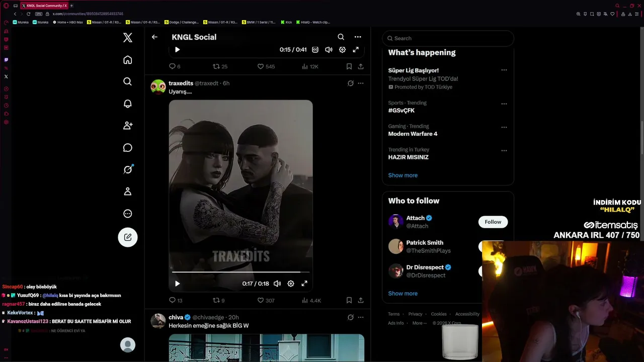Image resolution: width=644 pixels, height=362 pixels.
Task: Share the traxedits post
Action: pyautogui.click(x=361, y=300)
